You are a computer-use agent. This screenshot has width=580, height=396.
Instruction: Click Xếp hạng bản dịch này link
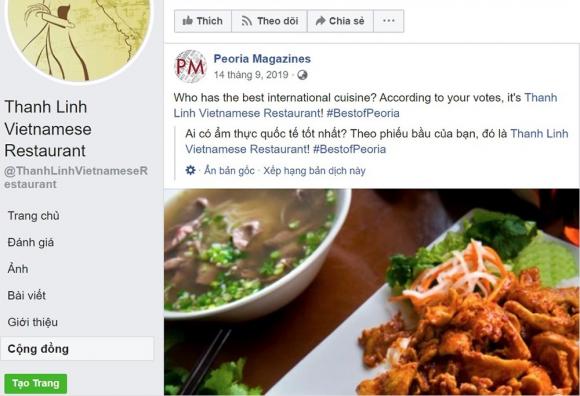tap(314, 170)
